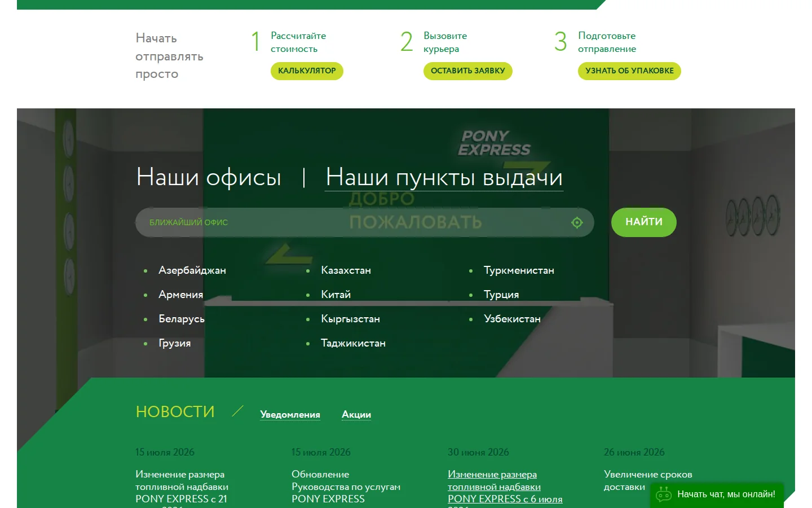The height and width of the screenshot is (508, 812).
Task: Select Грузия in the country list
Action: point(175,343)
